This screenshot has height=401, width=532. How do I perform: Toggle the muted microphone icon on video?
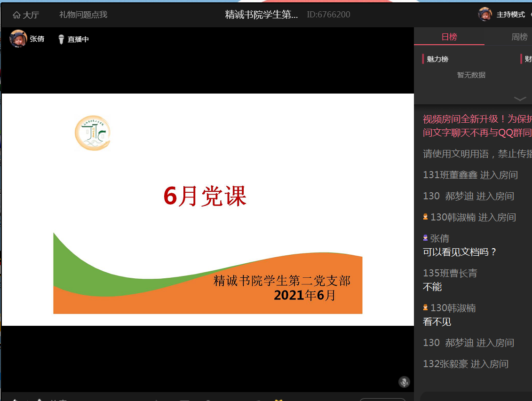click(x=404, y=382)
